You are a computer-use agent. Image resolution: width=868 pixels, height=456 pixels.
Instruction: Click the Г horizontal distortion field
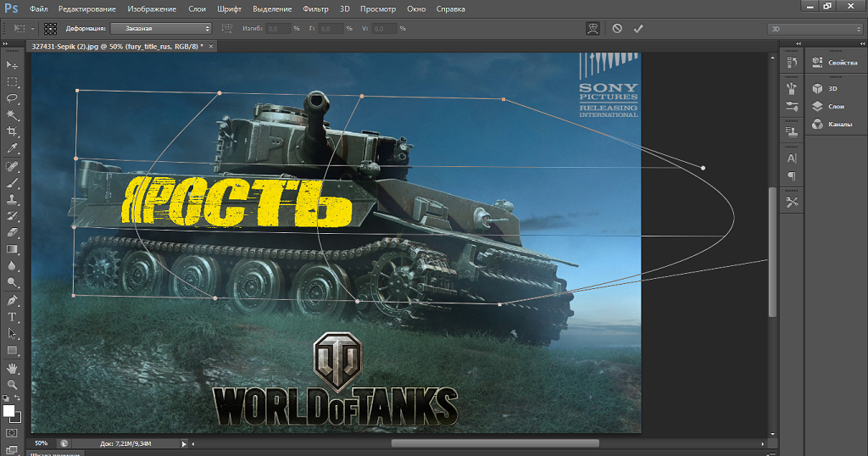(x=331, y=28)
